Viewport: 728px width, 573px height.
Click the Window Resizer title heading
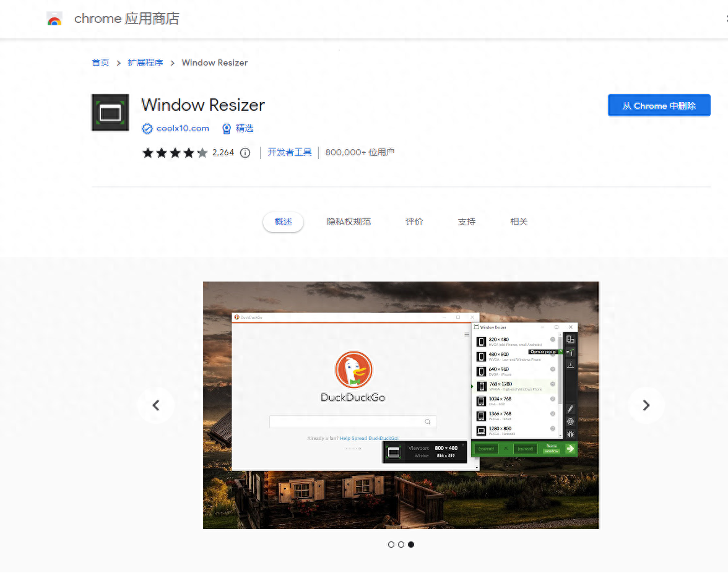tap(203, 105)
